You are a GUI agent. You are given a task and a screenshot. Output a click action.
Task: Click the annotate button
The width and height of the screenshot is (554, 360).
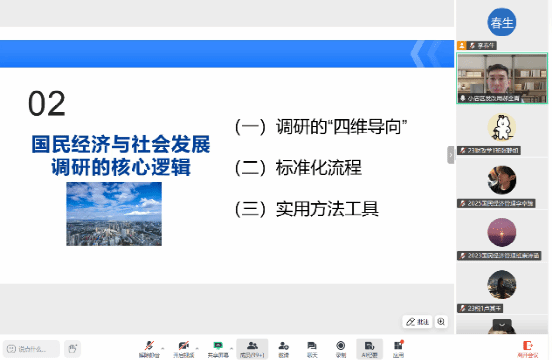click(417, 321)
